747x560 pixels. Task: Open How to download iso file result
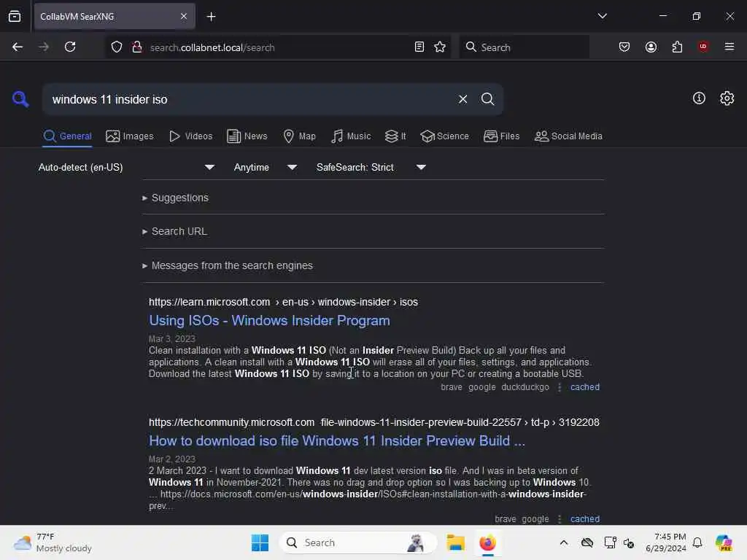pos(337,441)
